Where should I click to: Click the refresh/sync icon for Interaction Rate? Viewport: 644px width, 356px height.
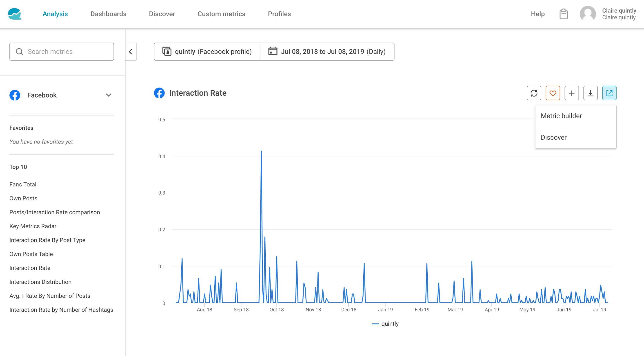pyautogui.click(x=534, y=93)
